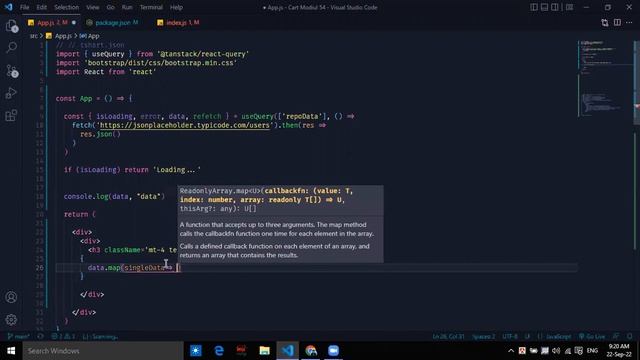Toggle secondary side bar layout icon

pos(555,7)
